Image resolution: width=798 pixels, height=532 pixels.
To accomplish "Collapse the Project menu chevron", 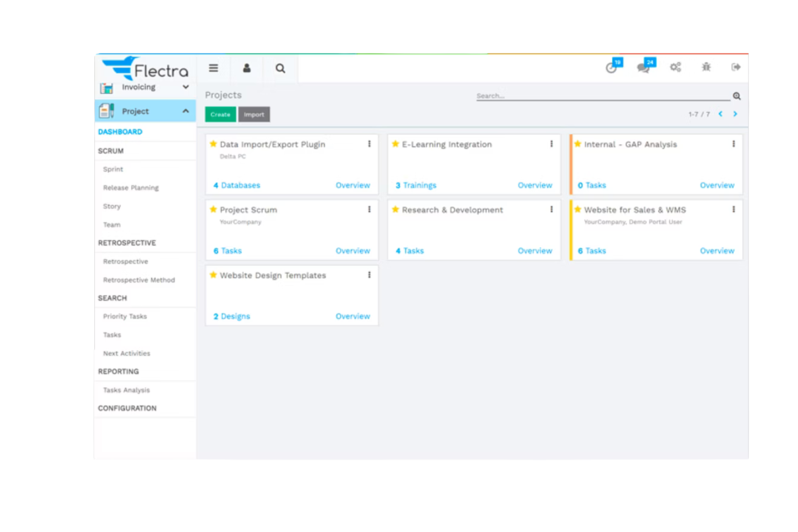I will pos(185,111).
